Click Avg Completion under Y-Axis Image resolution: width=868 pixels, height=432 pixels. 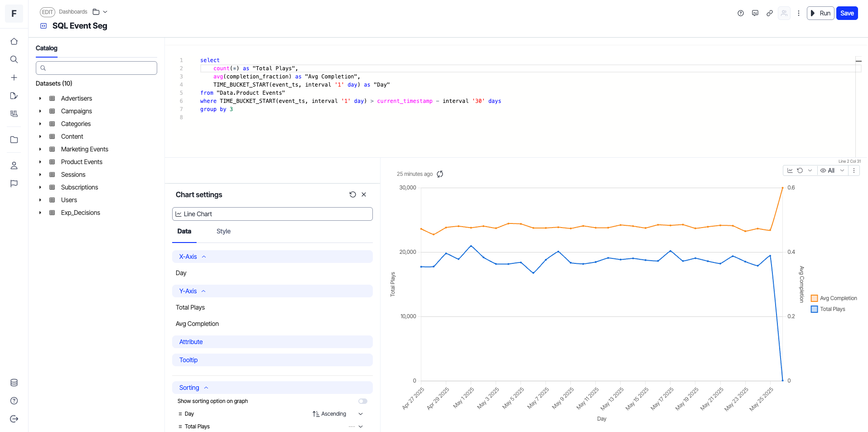pyautogui.click(x=197, y=324)
